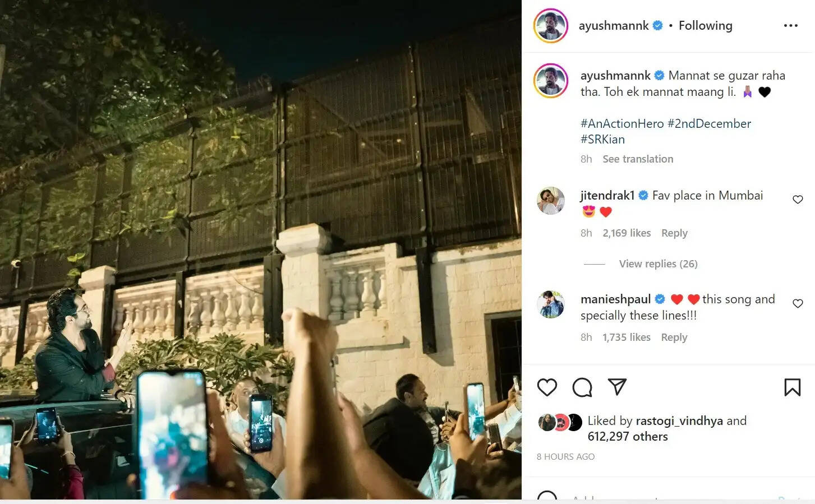Open the #AnActionHero hashtag
Image resolution: width=815 pixels, height=504 pixels.
click(x=622, y=124)
